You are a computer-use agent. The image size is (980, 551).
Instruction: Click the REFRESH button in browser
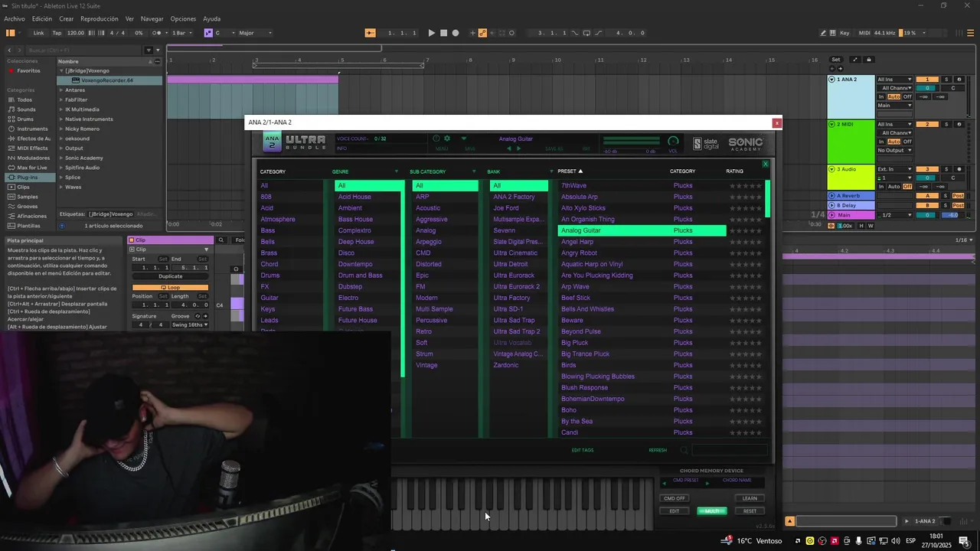(658, 450)
